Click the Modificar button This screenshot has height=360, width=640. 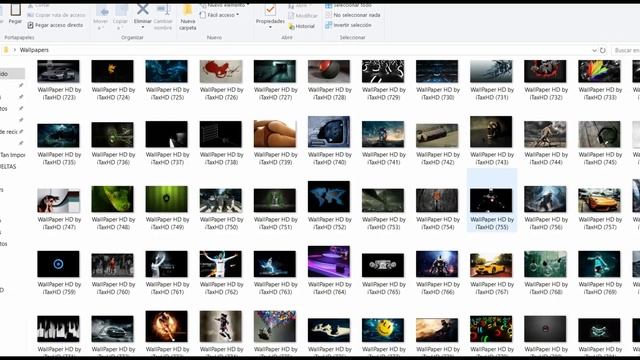pyautogui.click(x=303, y=16)
